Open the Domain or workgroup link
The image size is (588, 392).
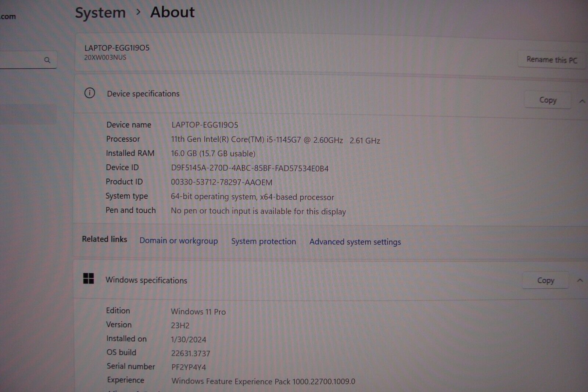pyautogui.click(x=179, y=241)
